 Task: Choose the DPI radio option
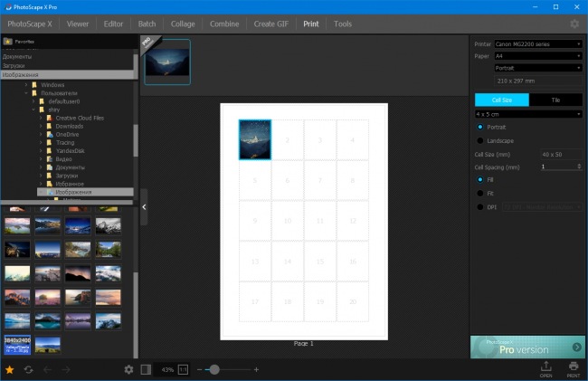[480, 207]
